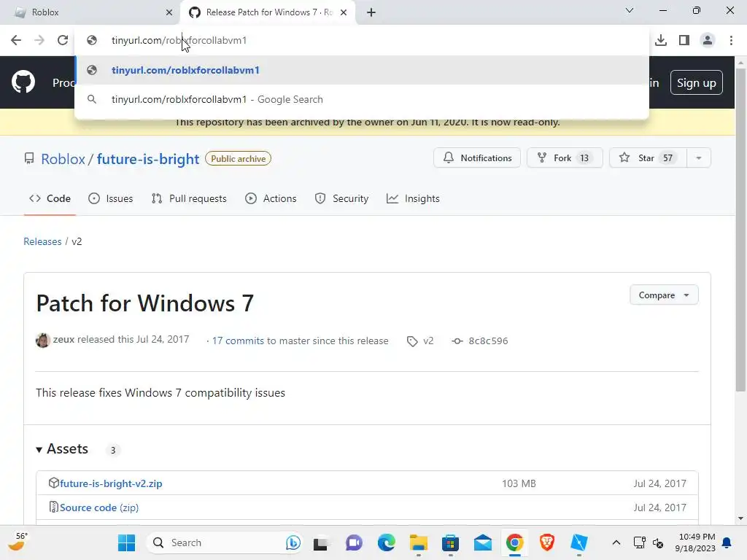The height and width of the screenshot is (560, 747).
Task: Click zeux's avatar image
Action: pos(43,340)
